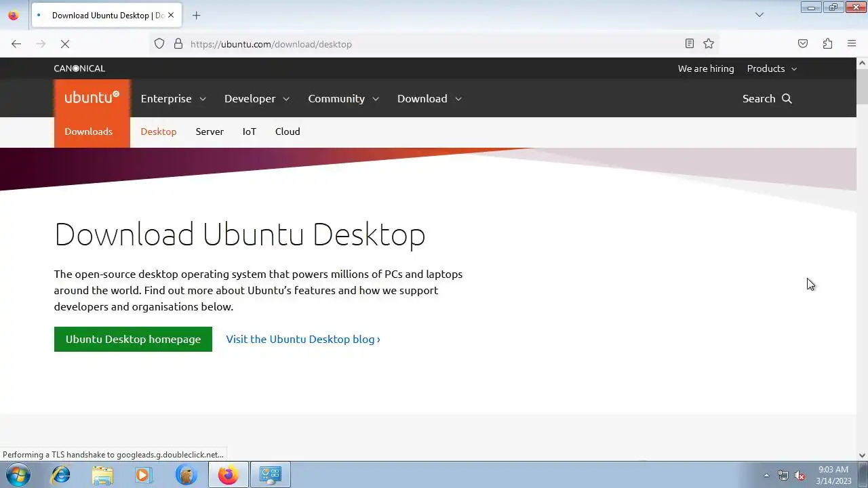Click the shield tracking protection icon
Image resolution: width=868 pixels, height=488 pixels.
pyautogui.click(x=159, y=44)
